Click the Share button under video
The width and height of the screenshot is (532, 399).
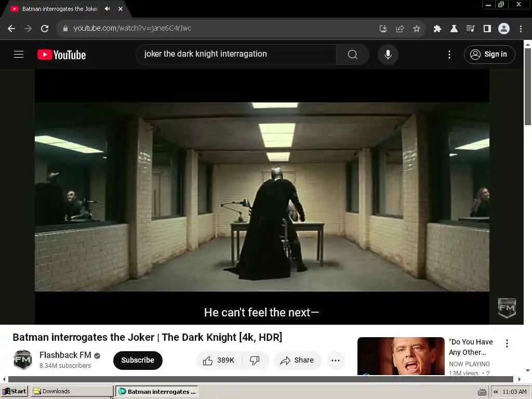coord(297,361)
